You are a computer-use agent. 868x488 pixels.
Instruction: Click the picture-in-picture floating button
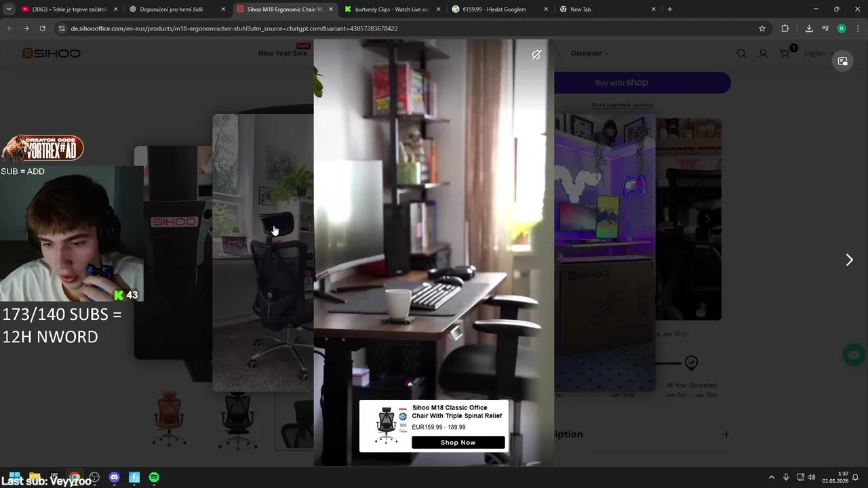point(843,61)
